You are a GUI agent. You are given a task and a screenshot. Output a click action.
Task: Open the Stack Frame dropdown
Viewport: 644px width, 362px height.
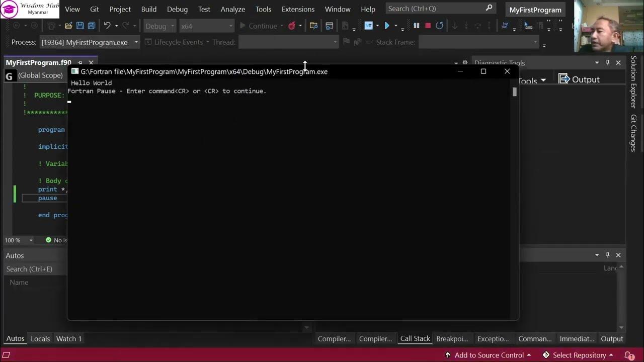[479, 42]
